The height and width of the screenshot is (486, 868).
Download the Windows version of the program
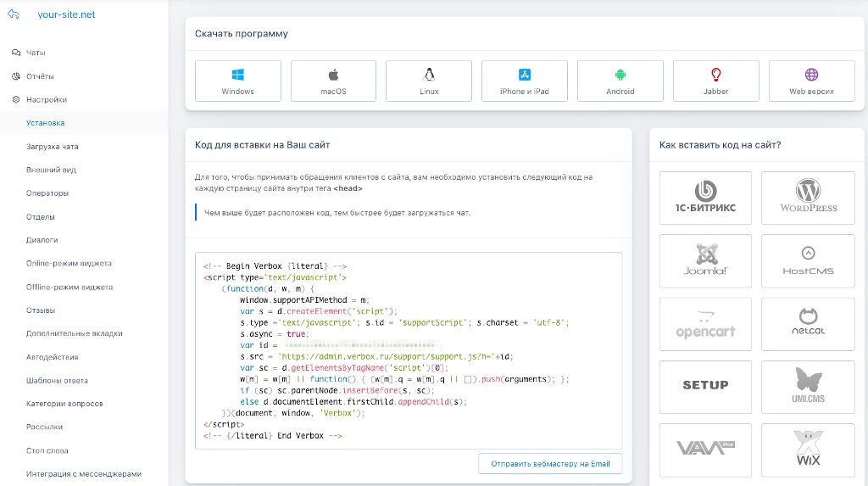point(237,81)
